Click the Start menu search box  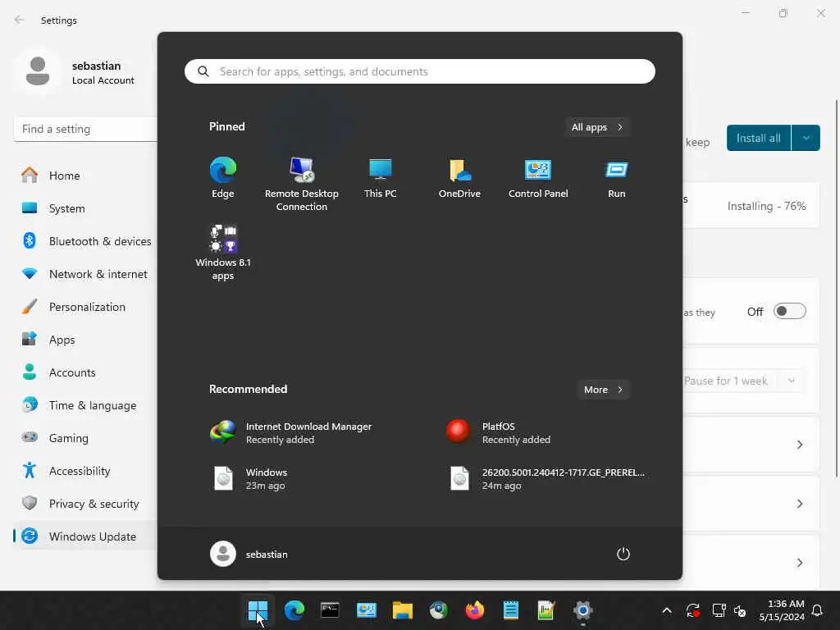pos(419,71)
